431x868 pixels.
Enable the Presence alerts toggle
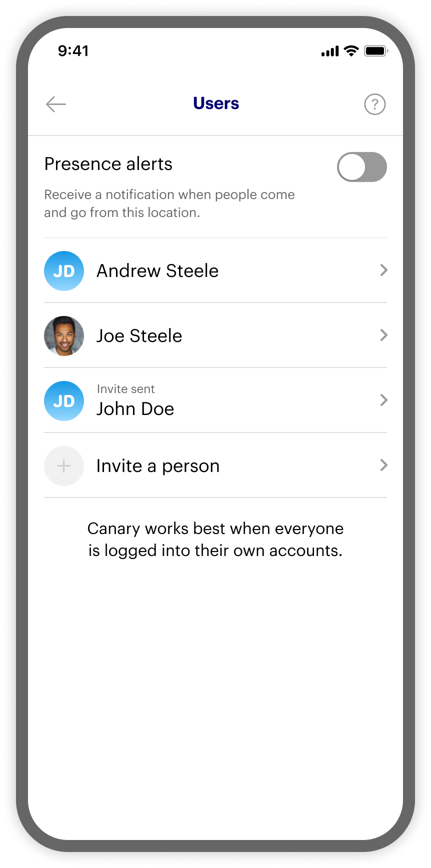tap(362, 167)
